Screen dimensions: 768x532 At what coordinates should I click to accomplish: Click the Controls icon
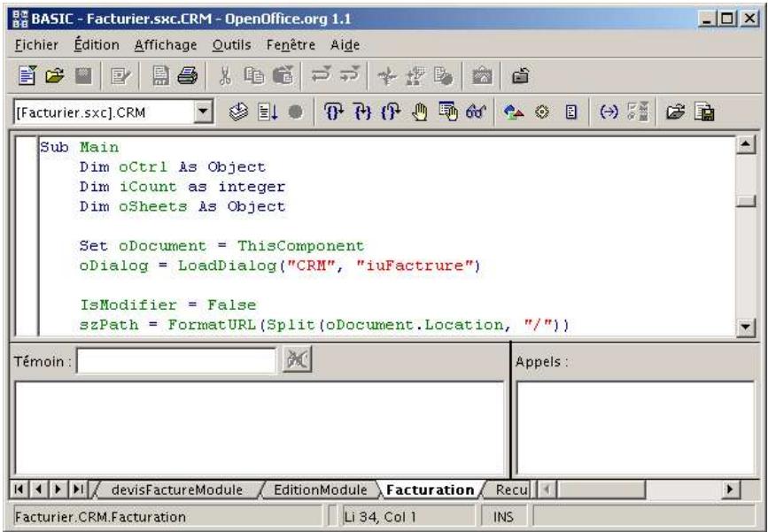point(638,112)
